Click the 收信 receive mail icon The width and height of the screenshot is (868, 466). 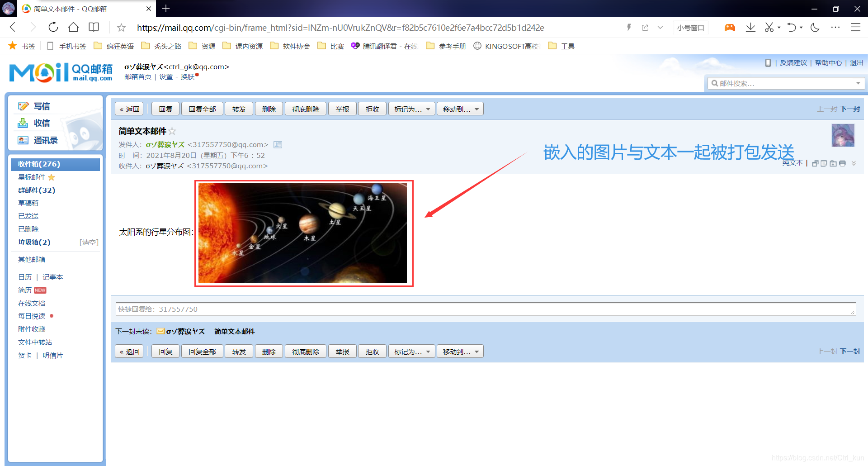pos(23,123)
